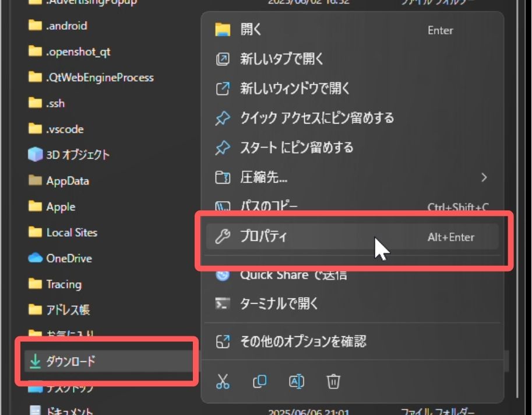Select クイック アクセスにピン留めする
Screen dimensions: 532x415
352,118
